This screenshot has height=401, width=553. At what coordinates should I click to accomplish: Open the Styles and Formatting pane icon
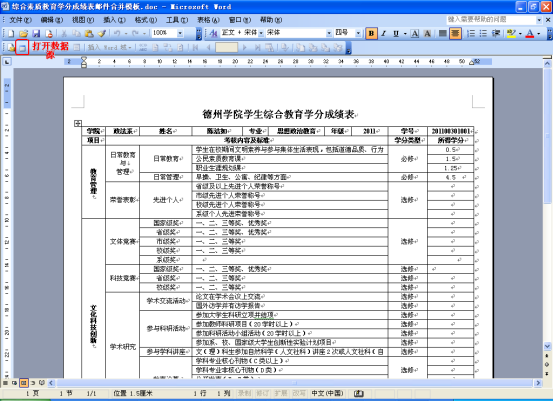[x=213, y=34]
